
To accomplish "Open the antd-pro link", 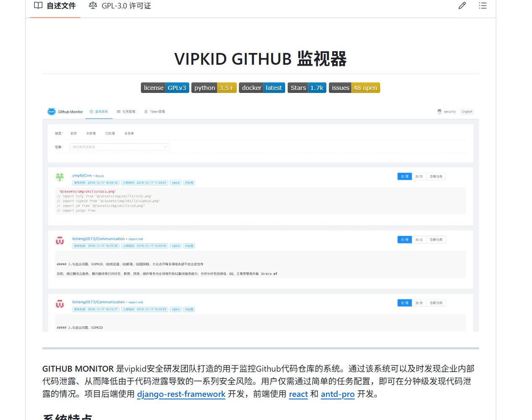I will tap(338, 394).
